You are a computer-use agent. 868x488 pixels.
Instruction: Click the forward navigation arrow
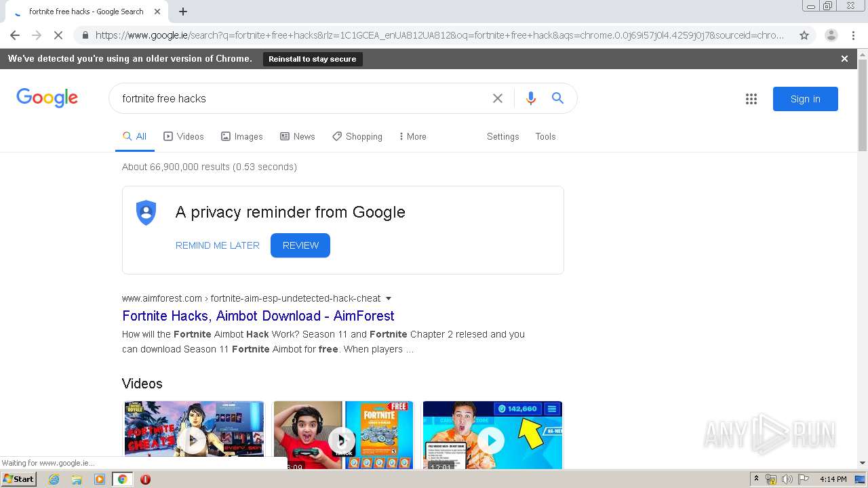tap(37, 35)
